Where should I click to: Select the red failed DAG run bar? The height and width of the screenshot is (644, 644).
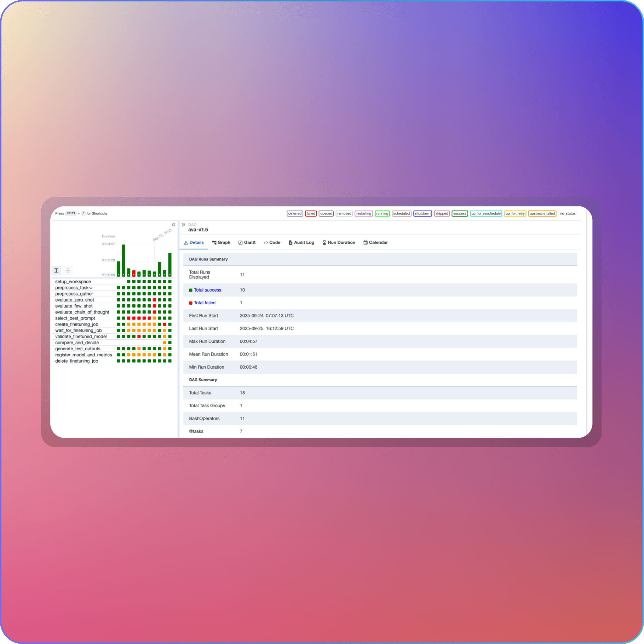point(134,274)
